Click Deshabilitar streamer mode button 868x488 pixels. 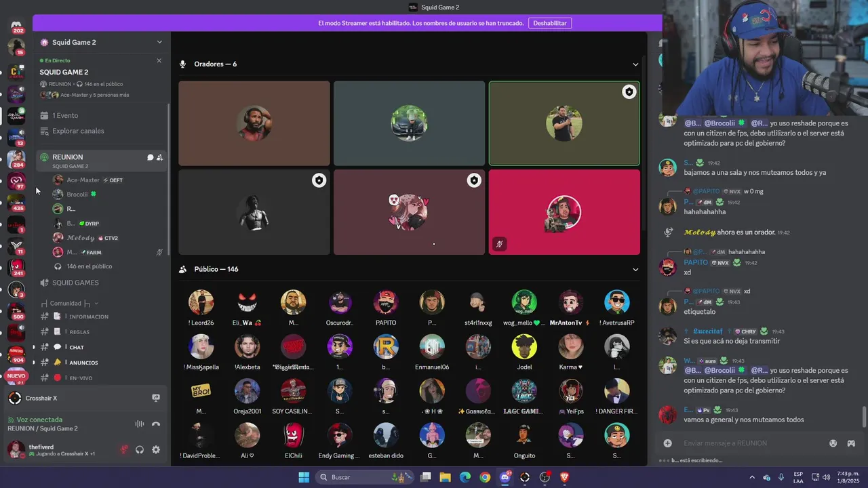[x=549, y=23]
